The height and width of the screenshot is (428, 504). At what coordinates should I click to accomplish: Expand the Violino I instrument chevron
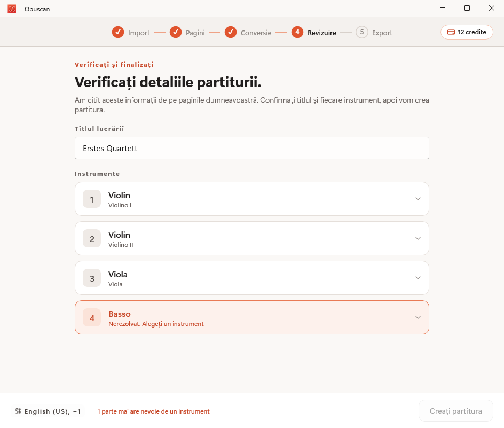tap(418, 199)
